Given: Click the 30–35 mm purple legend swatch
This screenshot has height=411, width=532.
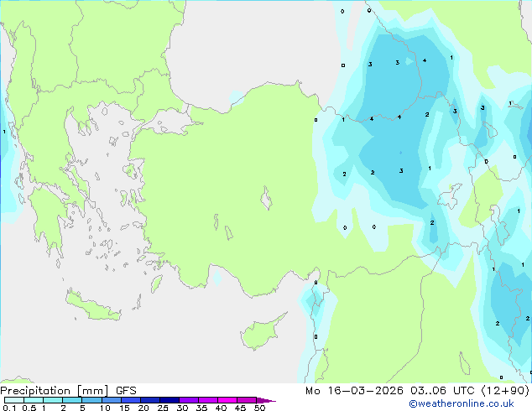Looking at the screenshot, I should coord(188,400).
